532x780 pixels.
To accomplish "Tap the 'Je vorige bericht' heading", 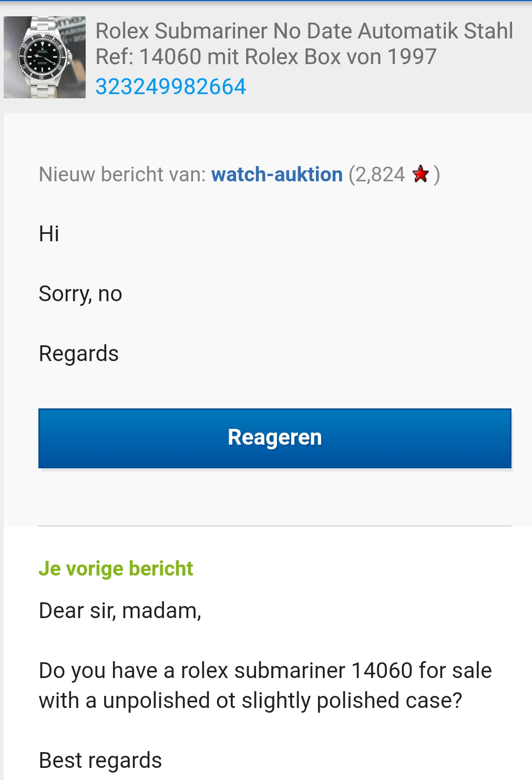I will (116, 569).
